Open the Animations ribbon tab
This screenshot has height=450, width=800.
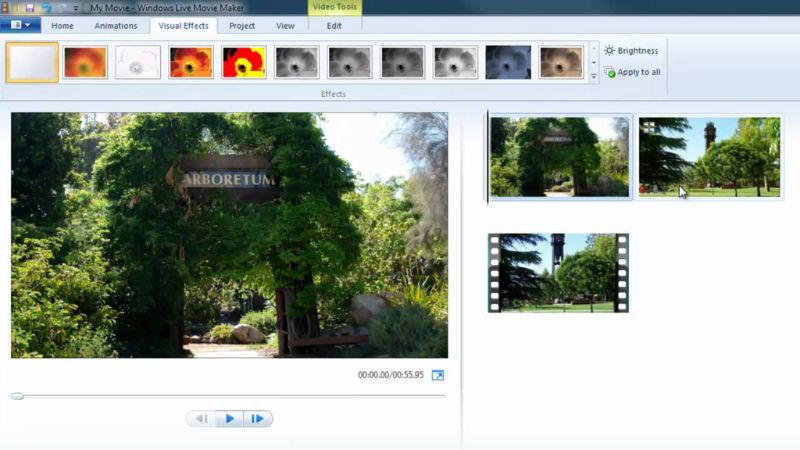click(116, 26)
